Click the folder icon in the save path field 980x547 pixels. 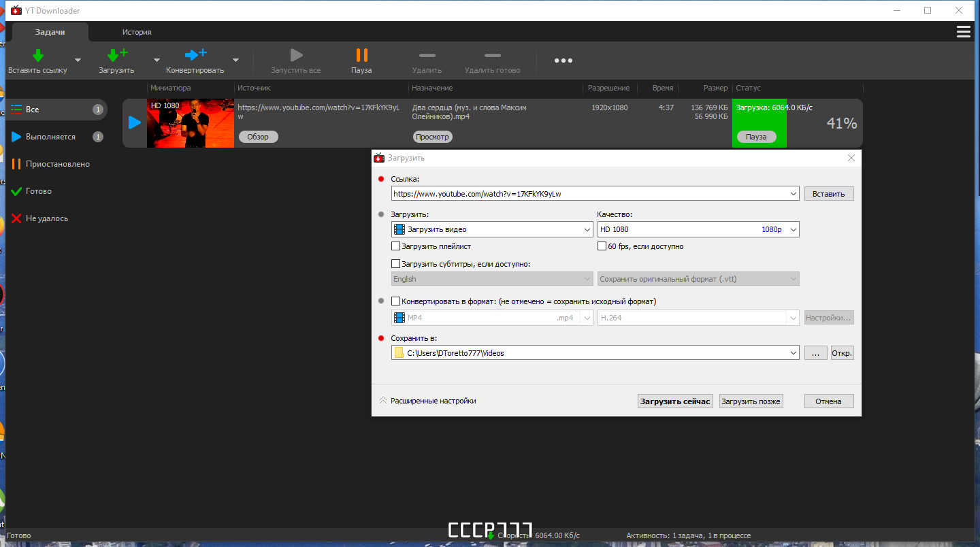point(399,353)
